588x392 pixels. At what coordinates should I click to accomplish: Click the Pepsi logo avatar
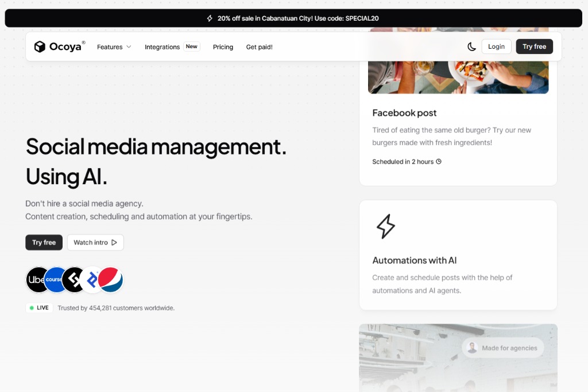(110, 280)
